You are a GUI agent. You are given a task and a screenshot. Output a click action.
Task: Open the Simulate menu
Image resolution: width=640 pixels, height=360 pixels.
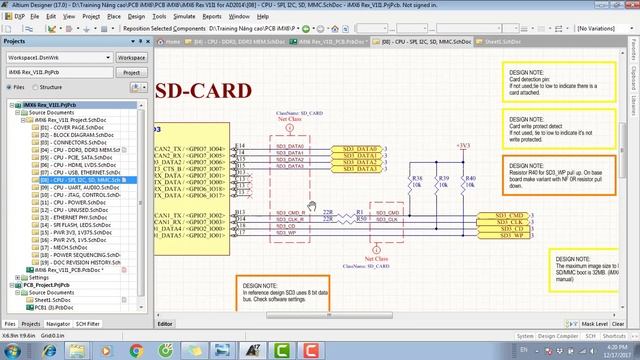184,17
